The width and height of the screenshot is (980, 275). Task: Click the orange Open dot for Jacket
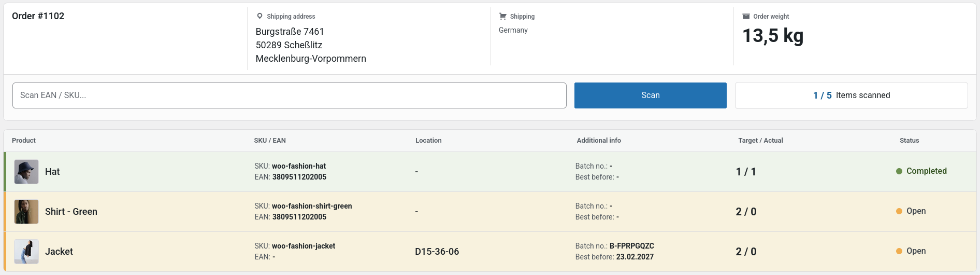coord(899,251)
